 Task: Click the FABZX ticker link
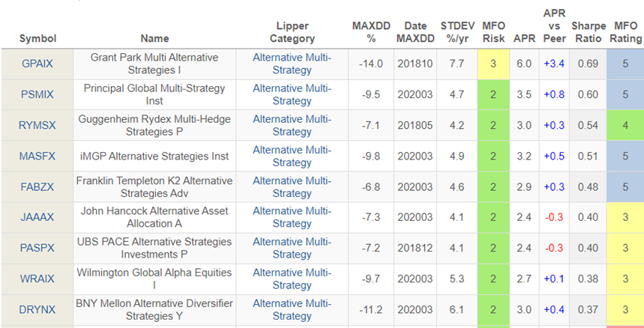[x=36, y=186]
